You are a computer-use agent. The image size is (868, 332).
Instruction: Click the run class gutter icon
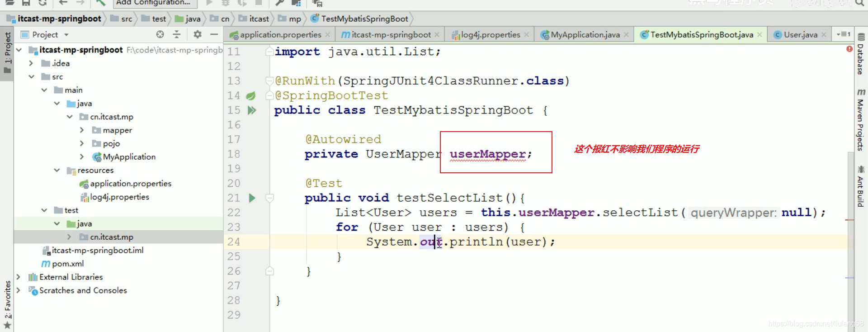(x=252, y=110)
